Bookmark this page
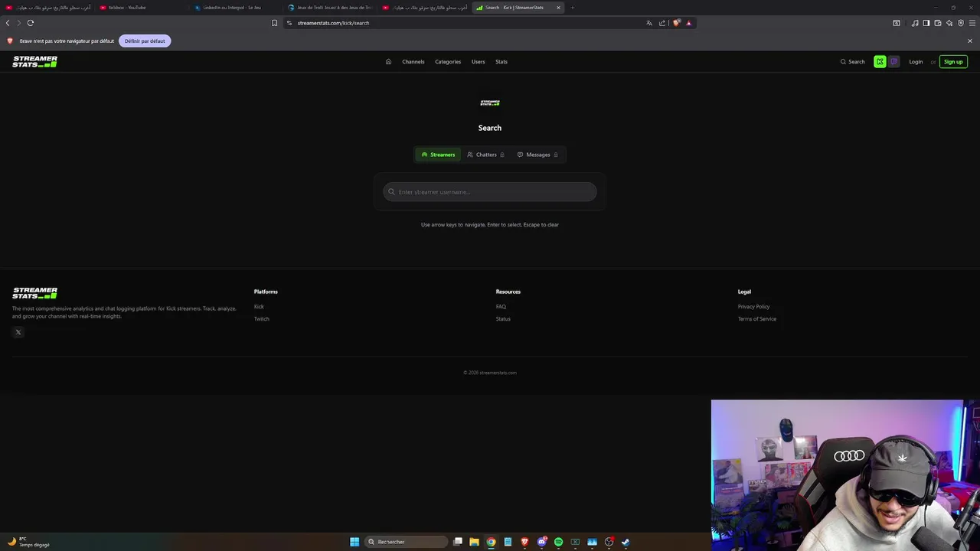 (x=274, y=23)
